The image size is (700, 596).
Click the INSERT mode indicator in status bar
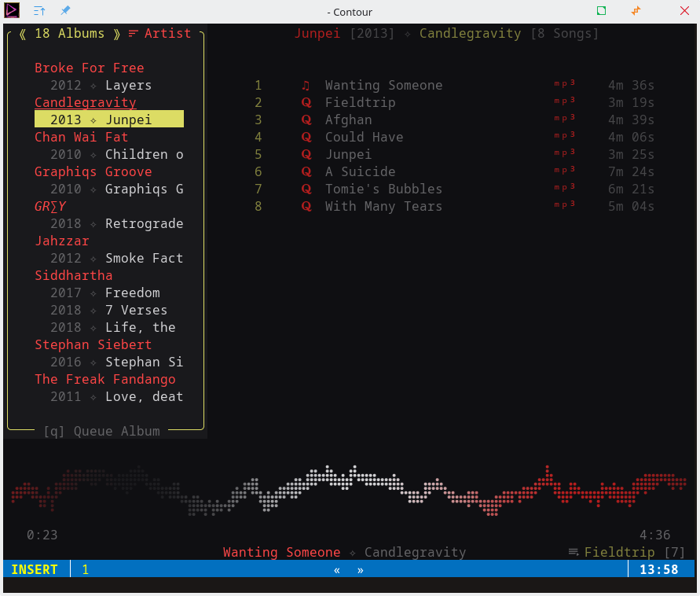pyautogui.click(x=35, y=570)
